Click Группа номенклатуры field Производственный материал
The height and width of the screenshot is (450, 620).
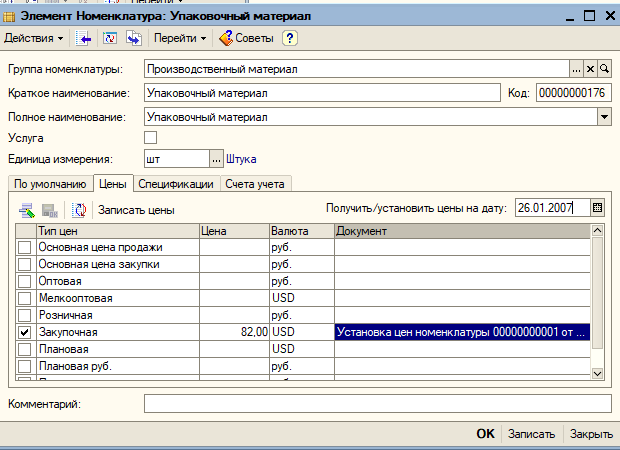[x=357, y=69]
